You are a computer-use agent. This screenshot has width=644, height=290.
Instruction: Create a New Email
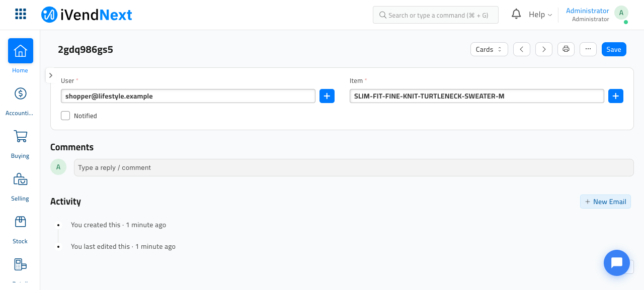(605, 202)
